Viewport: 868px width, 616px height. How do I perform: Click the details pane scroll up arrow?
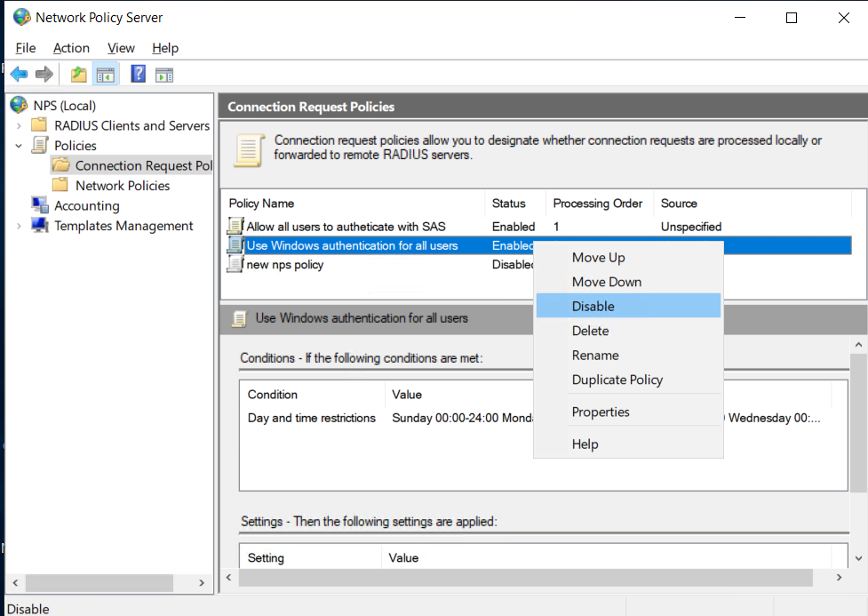tap(858, 345)
